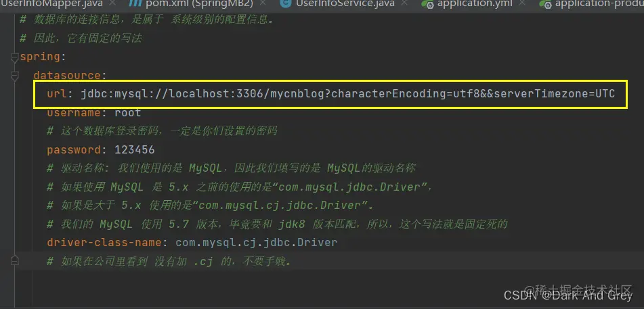Click the com.mysql.cj.jdbc.Driver value
Screen dimensions: 644x309
pyautogui.click(x=257, y=243)
